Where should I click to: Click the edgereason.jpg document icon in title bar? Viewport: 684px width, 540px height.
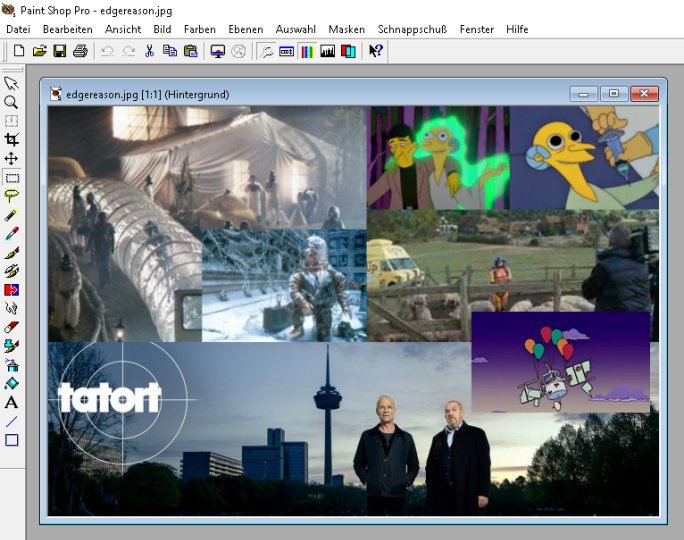pos(55,94)
